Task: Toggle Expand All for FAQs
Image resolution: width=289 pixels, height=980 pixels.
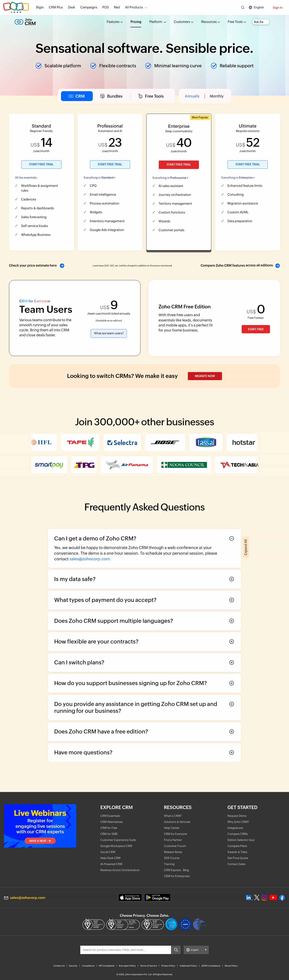Action: [246, 547]
